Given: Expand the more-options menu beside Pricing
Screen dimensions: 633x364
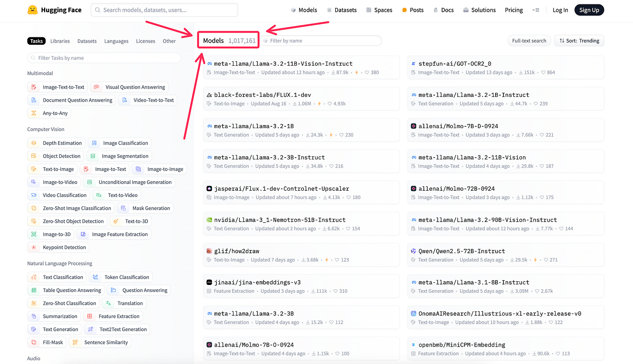Looking at the screenshot, I should (536, 10).
